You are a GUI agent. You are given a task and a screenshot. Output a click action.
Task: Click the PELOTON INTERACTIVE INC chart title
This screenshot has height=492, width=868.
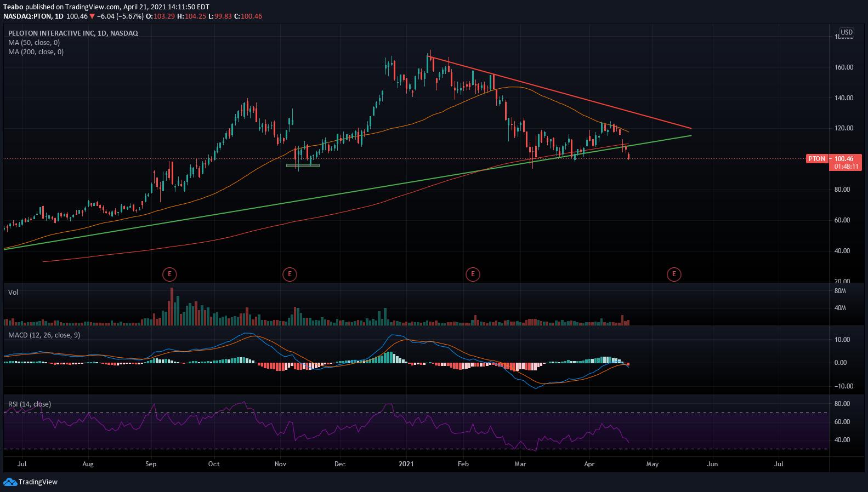[x=73, y=33]
